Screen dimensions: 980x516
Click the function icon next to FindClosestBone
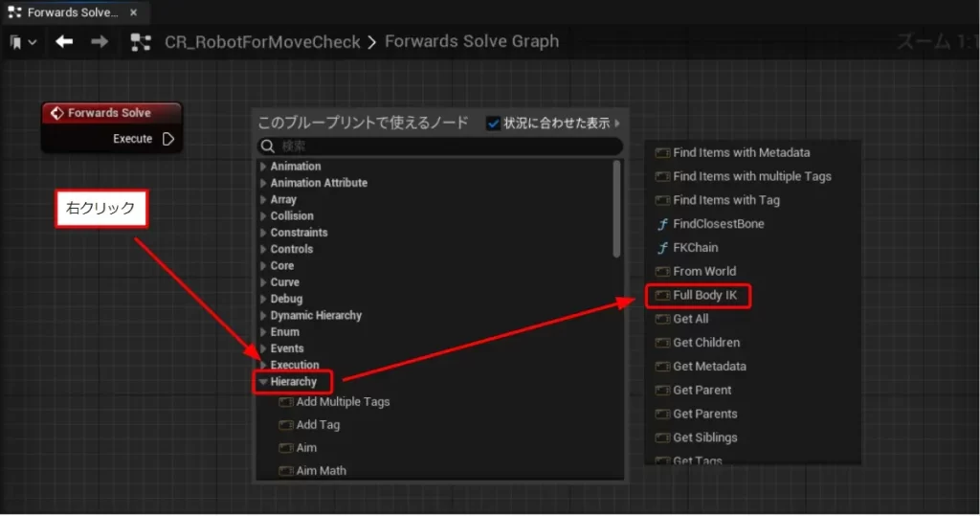(x=661, y=224)
